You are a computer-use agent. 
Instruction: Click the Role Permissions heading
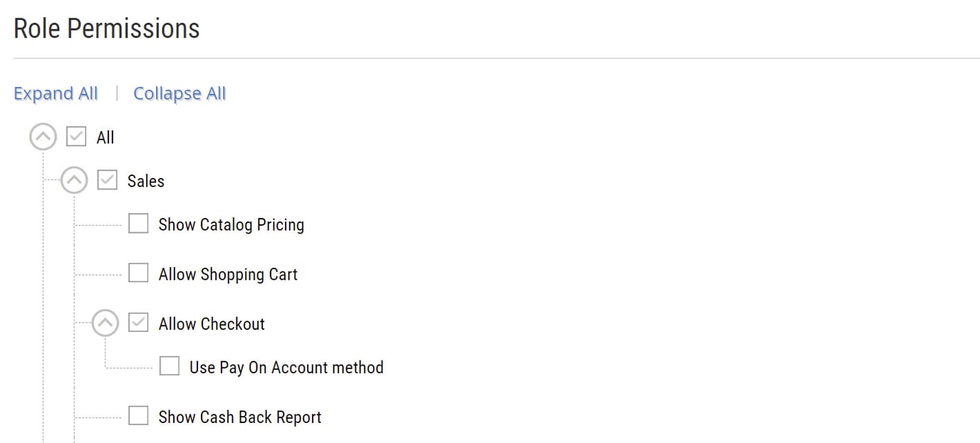pos(105,28)
